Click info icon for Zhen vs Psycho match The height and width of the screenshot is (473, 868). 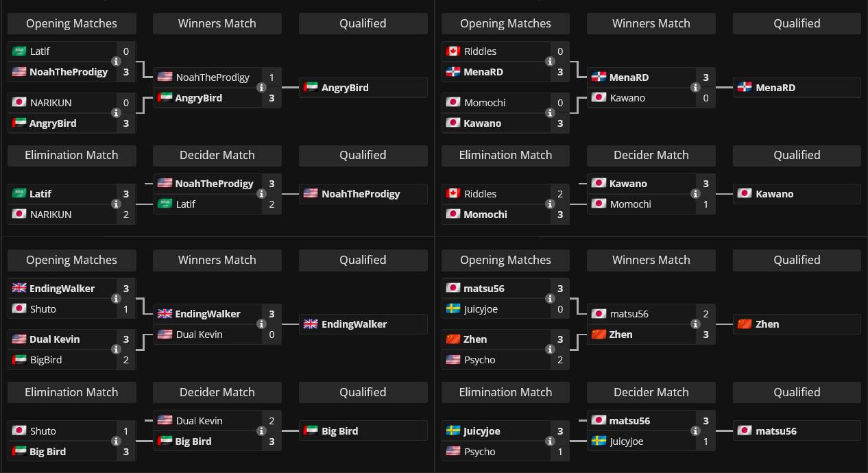click(550, 350)
